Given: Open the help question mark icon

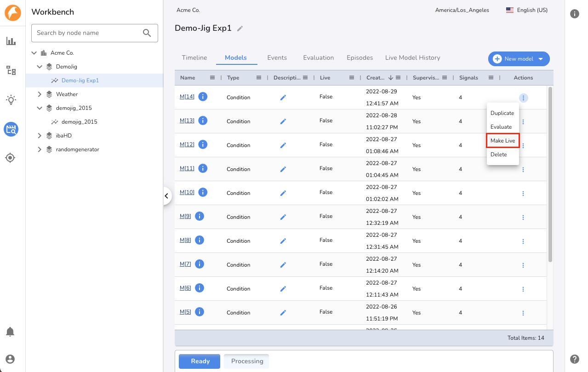Looking at the screenshot, I should tap(574, 359).
